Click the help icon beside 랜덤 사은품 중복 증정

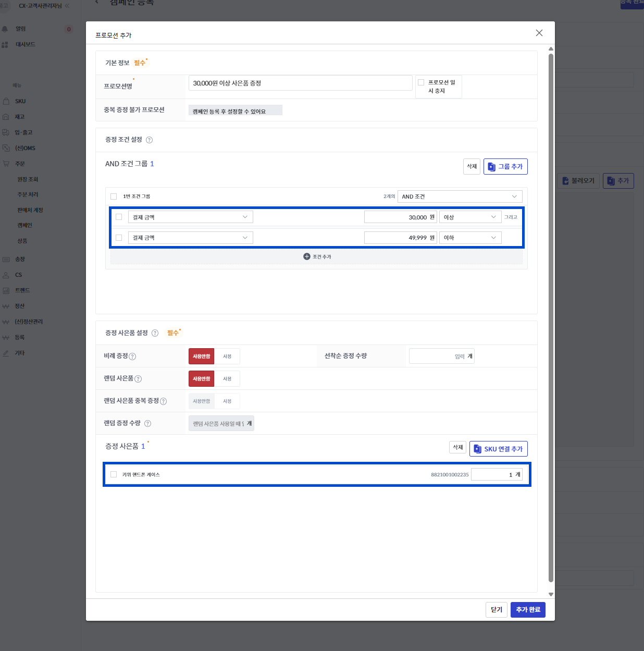tap(163, 401)
